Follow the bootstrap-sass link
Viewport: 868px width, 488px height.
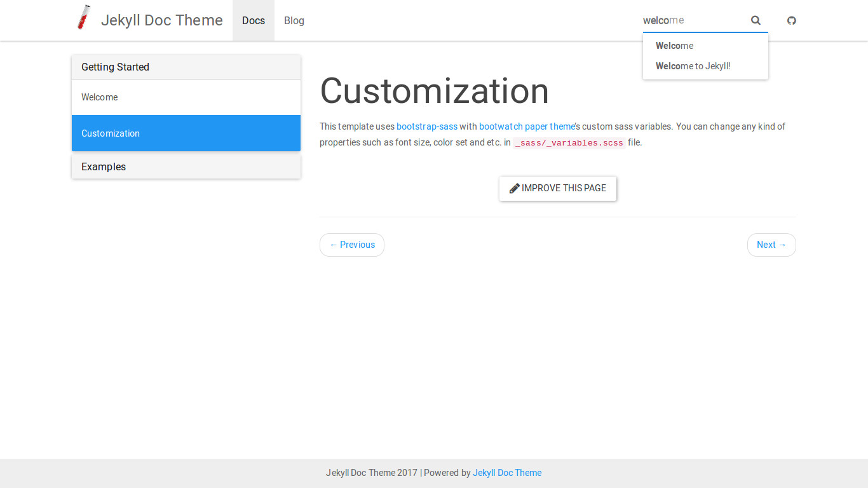coord(426,126)
